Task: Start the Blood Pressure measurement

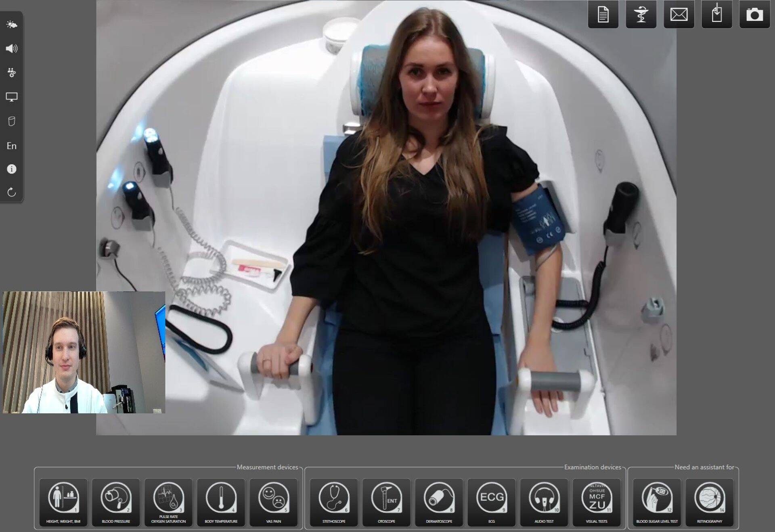Action: point(116,502)
